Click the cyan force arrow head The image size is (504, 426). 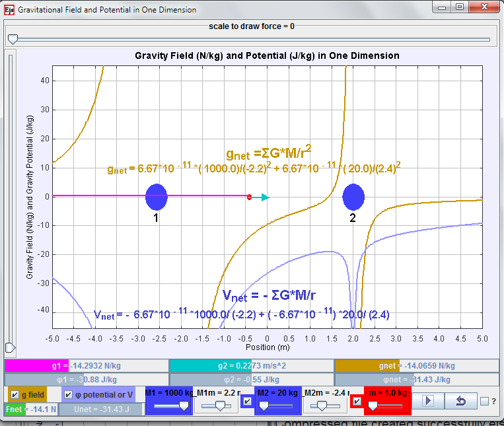[x=265, y=197]
